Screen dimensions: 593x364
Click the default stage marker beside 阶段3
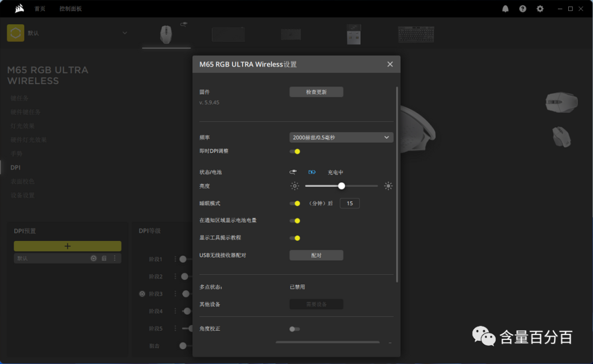[142, 294]
